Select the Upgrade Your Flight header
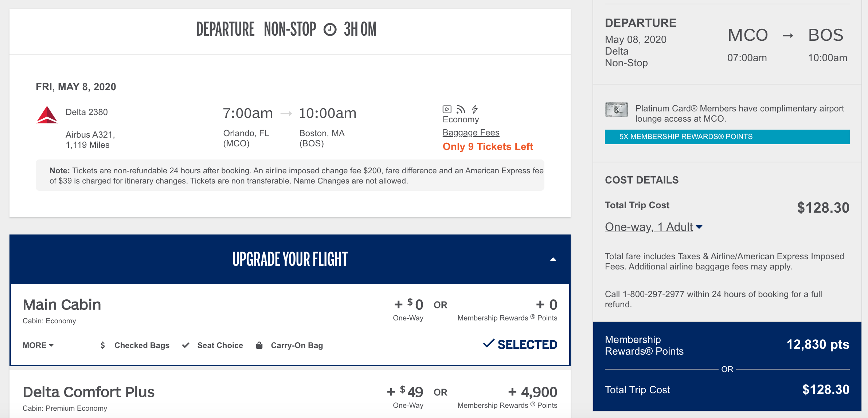This screenshot has height=418, width=868. pyautogui.click(x=290, y=259)
